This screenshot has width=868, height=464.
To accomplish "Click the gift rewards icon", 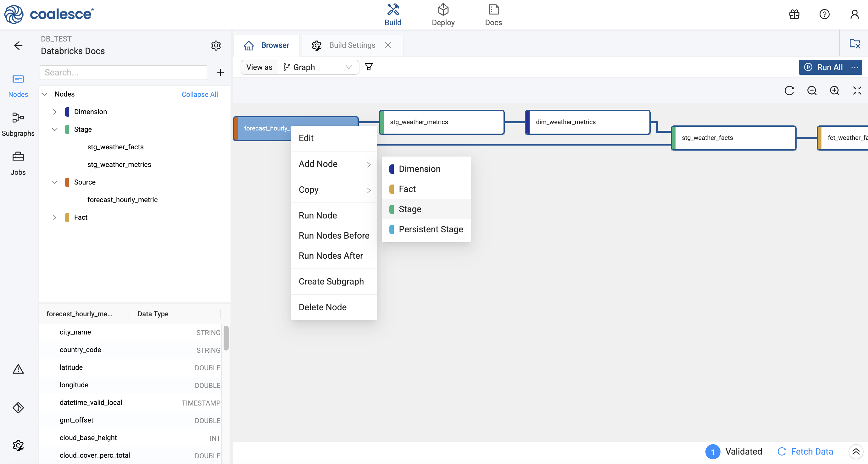I will point(794,14).
